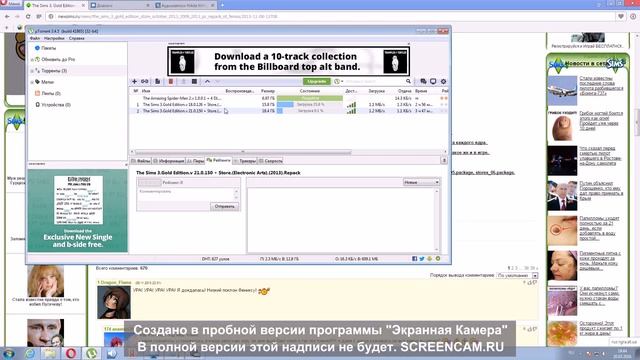Click the red Remove Torrent trash icon

[171, 82]
